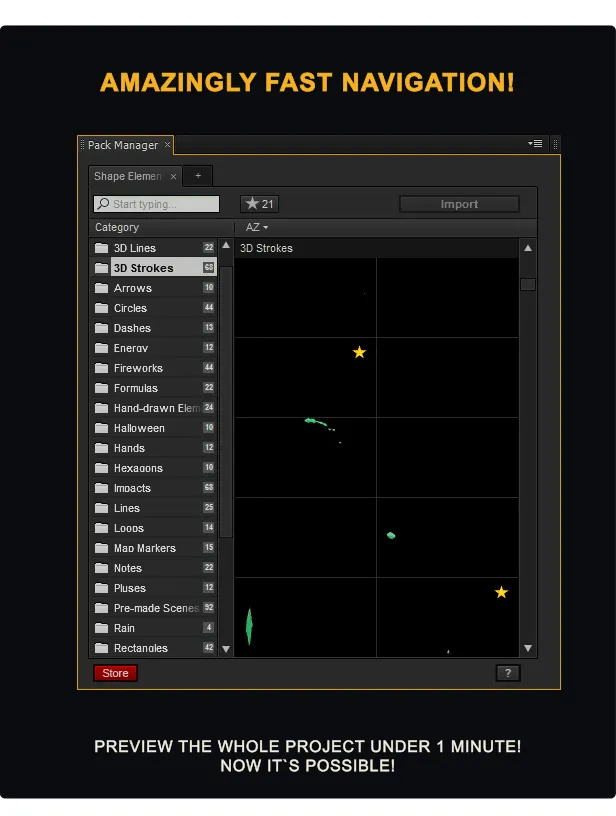Screen dimensions: 616x816
Task: Toggle the favorites star filter showing 21
Action: (260, 204)
